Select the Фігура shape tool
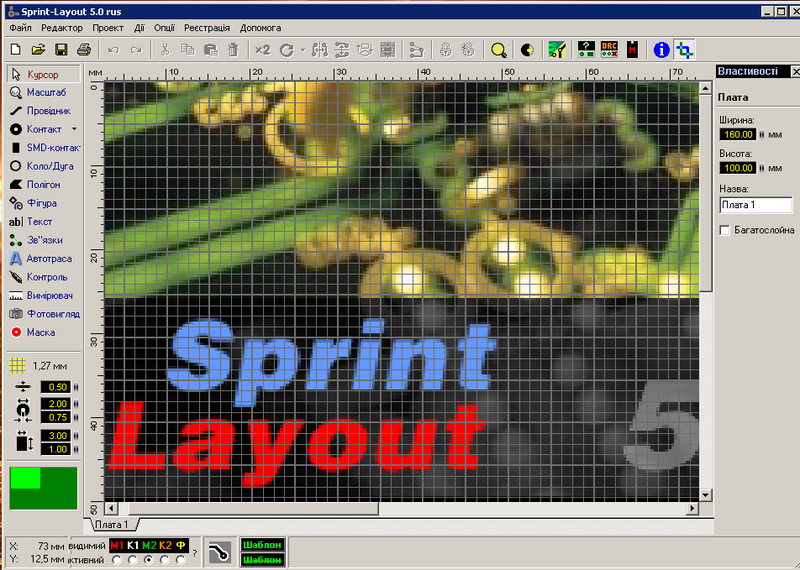800x570 pixels. (43, 203)
